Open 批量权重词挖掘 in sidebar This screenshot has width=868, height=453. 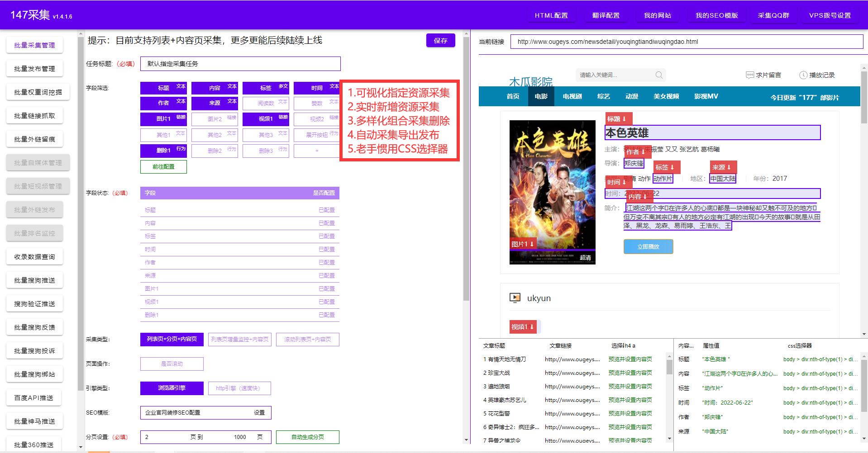(38, 92)
